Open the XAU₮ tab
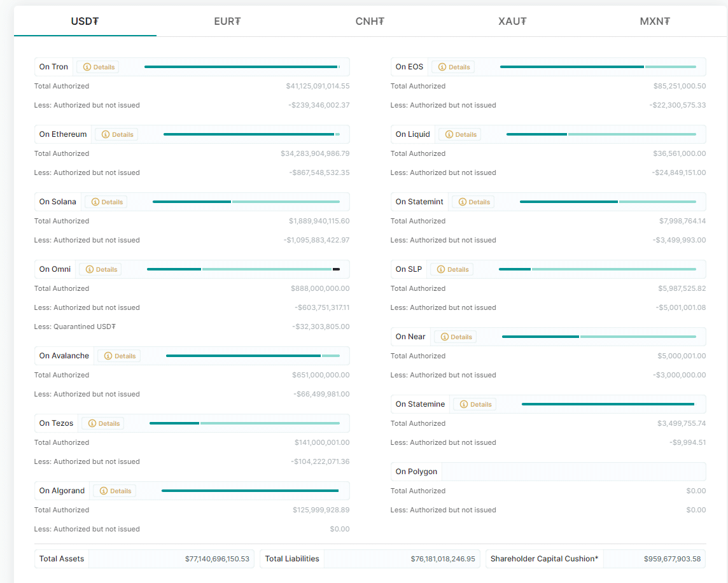 (512, 21)
